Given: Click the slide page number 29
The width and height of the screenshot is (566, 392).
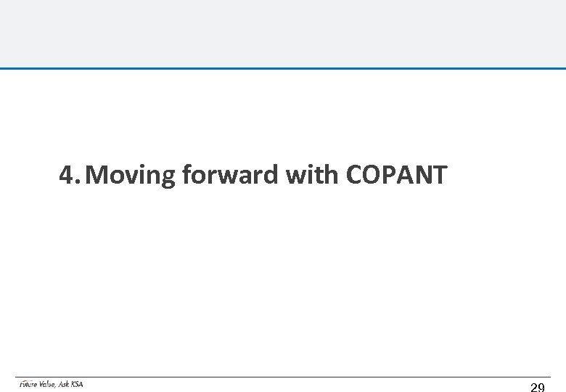Looking at the screenshot, I should pyautogui.click(x=537, y=387).
